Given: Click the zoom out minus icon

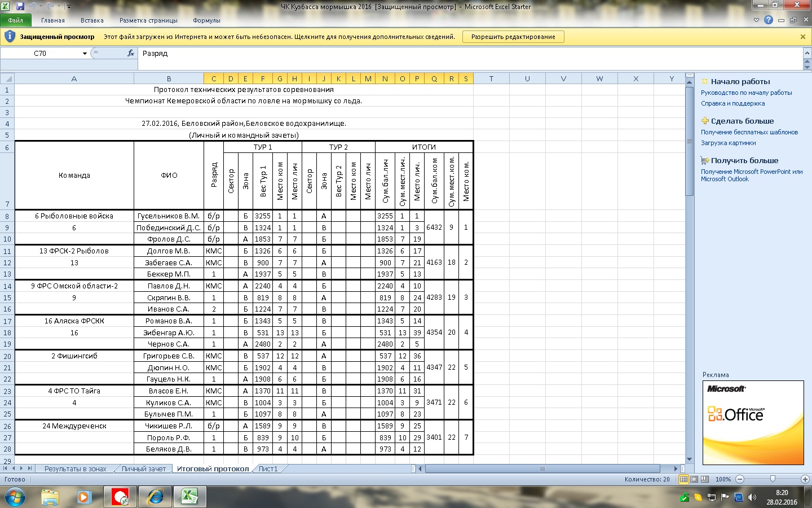Looking at the screenshot, I should (x=740, y=479).
